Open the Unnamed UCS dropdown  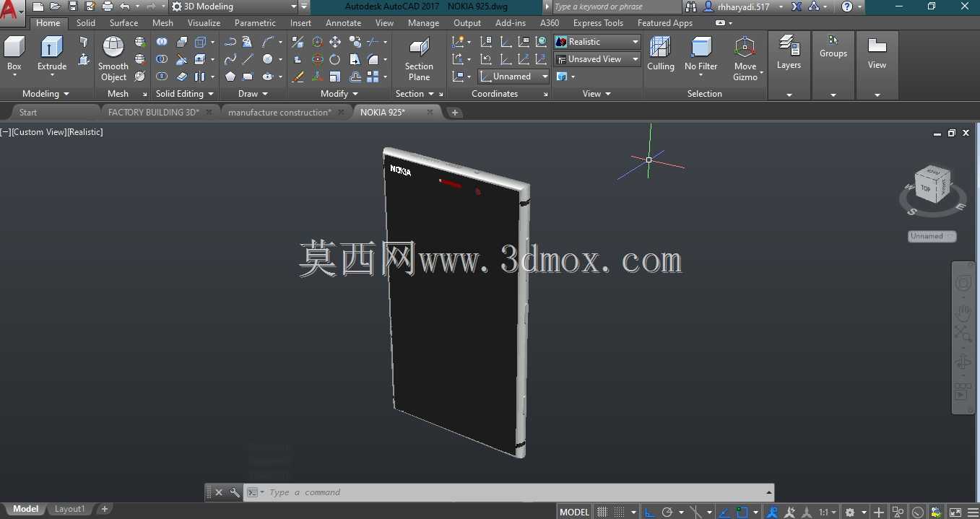click(513, 77)
